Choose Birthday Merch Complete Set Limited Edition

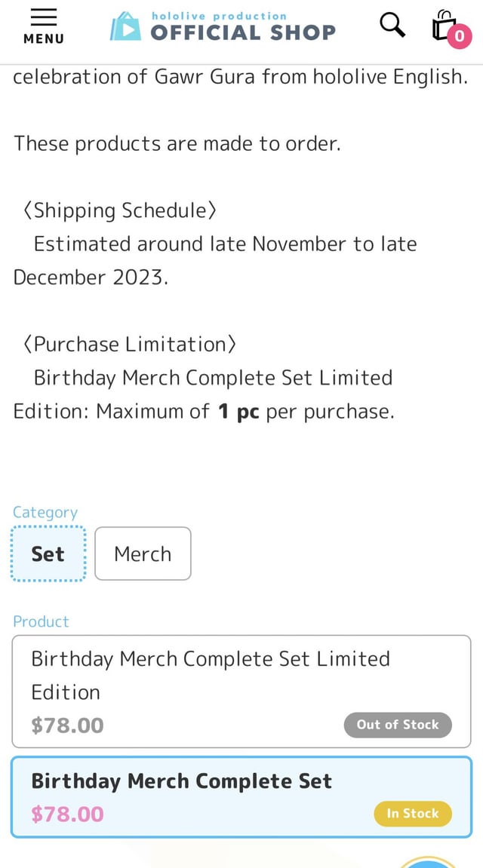tap(241, 692)
